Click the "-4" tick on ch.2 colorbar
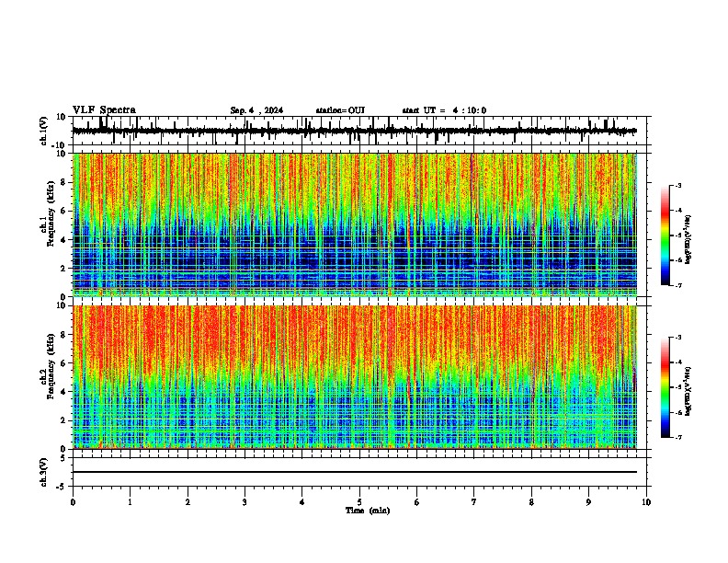This screenshot has height=563, width=728. pos(677,362)
